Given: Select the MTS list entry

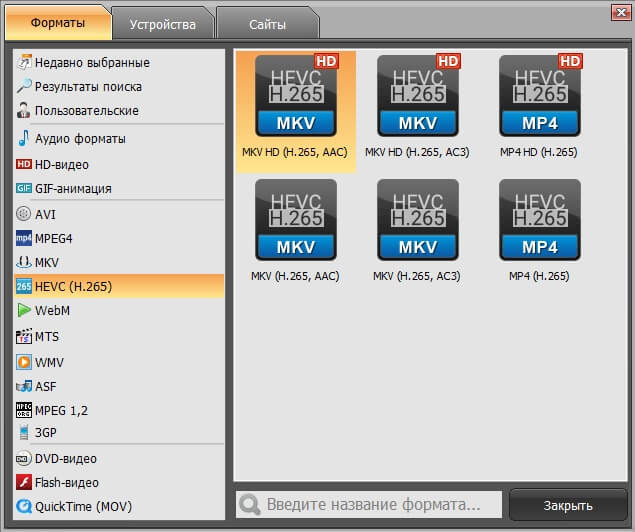Looking at the screenshot, I should tap(119, 336).
